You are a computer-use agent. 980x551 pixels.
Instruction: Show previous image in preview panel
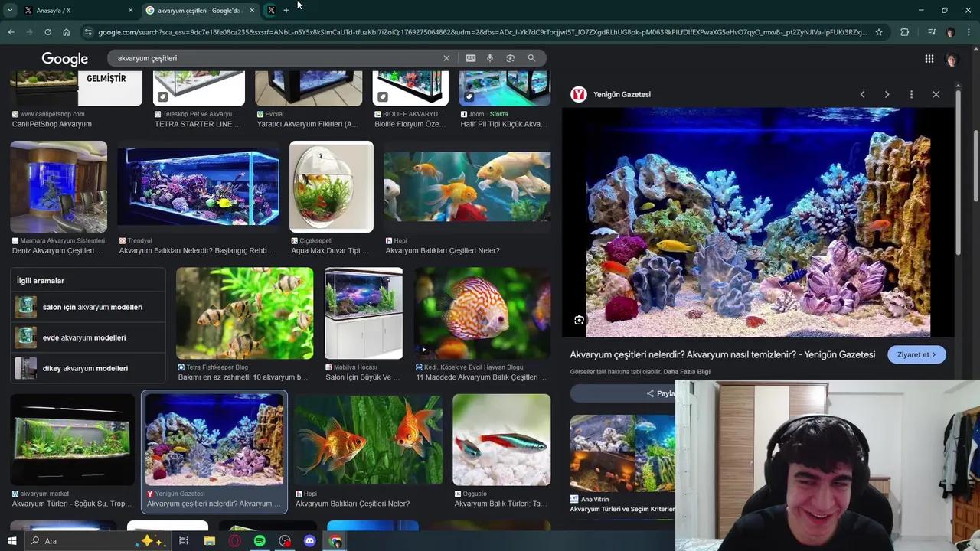(x=862, y=94)
